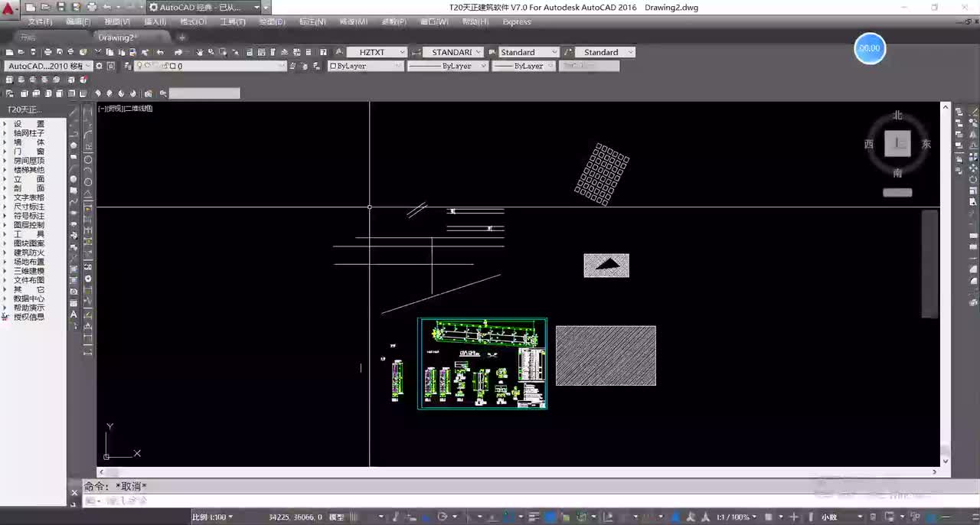
Task: Open the 格式(O) menu
Action: [x=193, y=21]
